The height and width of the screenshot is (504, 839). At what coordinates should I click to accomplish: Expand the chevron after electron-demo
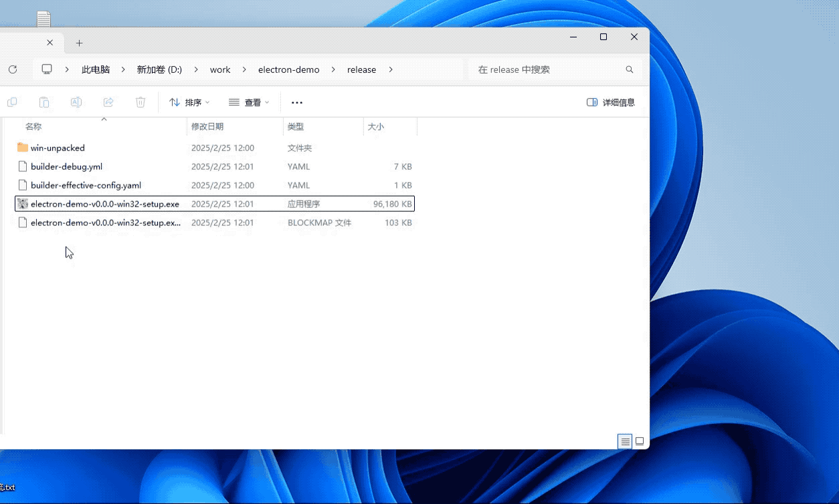(333, 70)
